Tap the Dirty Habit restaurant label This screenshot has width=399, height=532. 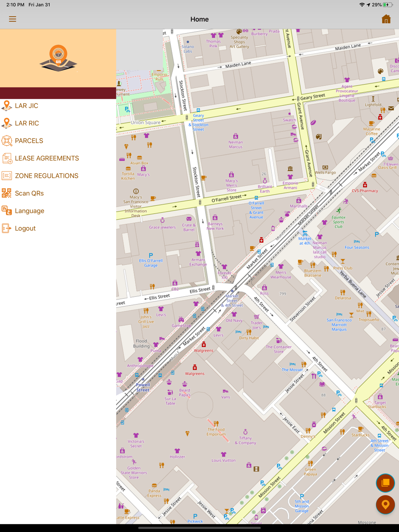249,338
